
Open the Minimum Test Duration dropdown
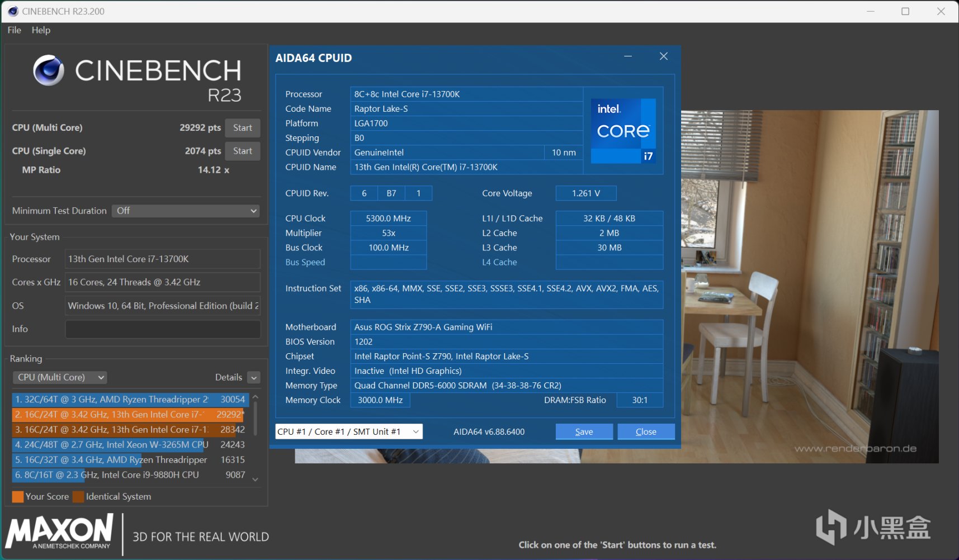(186, 211)
